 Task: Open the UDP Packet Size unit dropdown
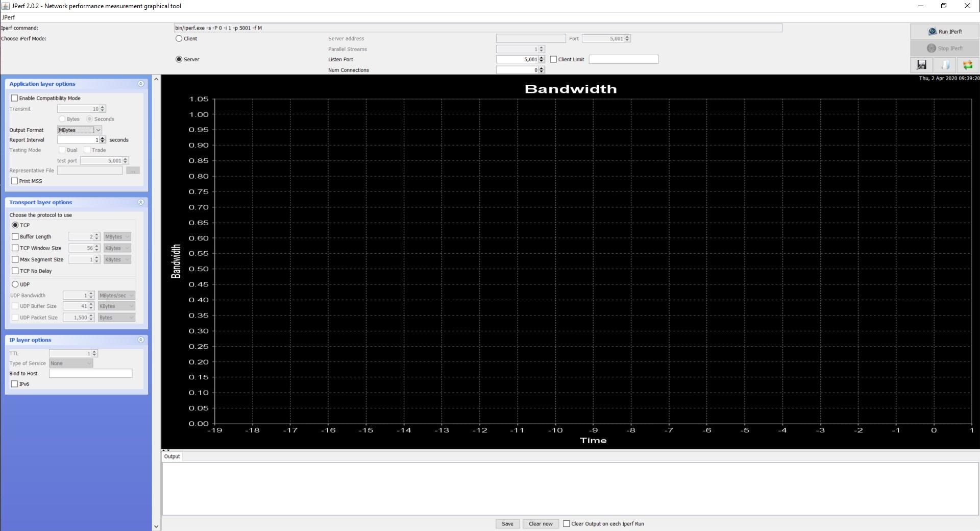click(116, 318)
